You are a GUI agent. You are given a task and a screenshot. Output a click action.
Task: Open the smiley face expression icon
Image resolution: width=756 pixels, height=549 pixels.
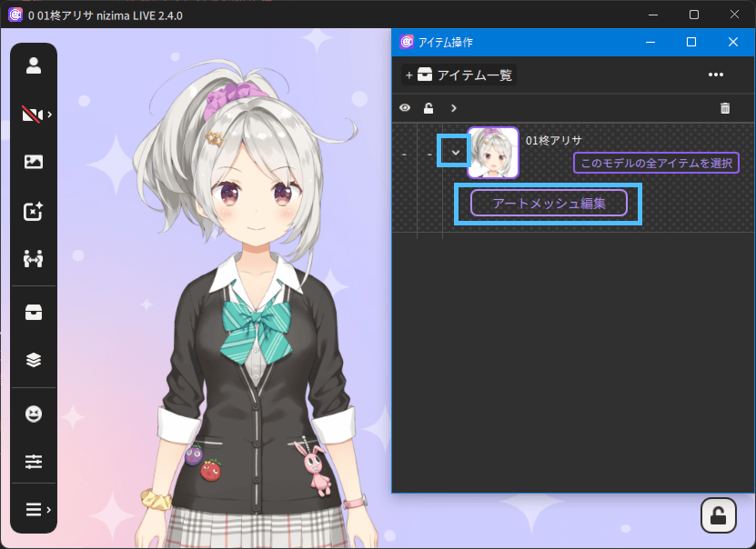34,413
